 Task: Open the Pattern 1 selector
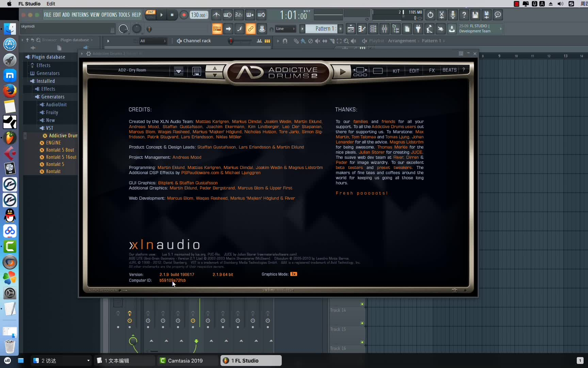click(x=321, y=29)
